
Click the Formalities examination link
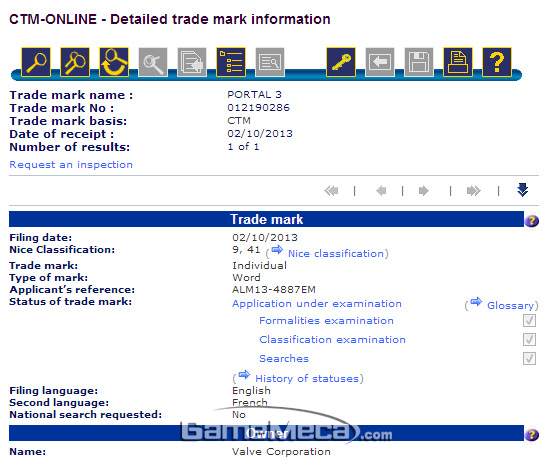point(326,320)
